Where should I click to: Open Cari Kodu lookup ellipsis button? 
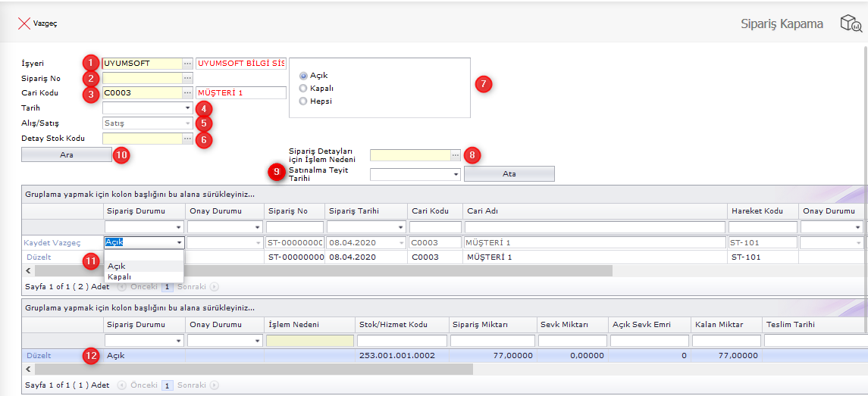(187, 93)
